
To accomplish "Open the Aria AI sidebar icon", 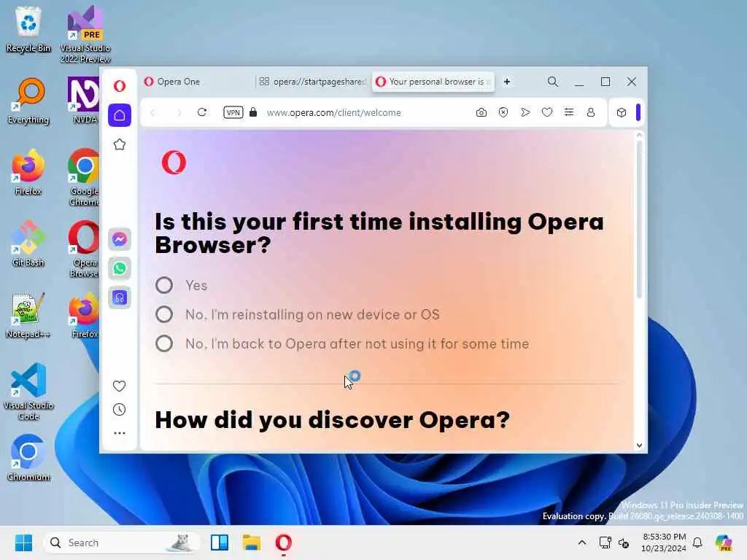I will (x=120, y=298).
